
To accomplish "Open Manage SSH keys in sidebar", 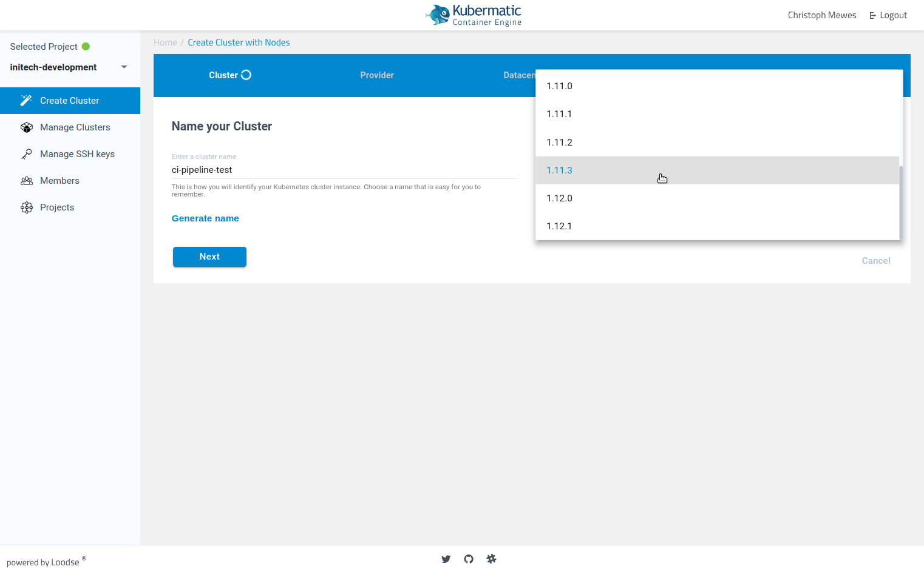I will point(70,154).
